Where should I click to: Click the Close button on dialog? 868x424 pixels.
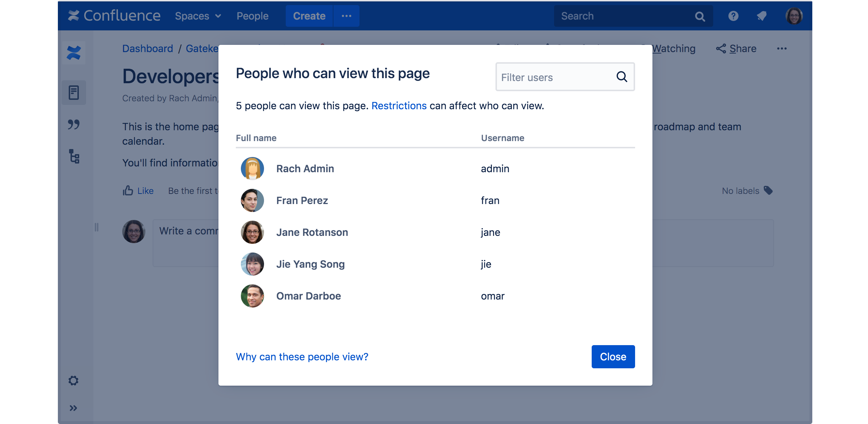click(613, 356)
